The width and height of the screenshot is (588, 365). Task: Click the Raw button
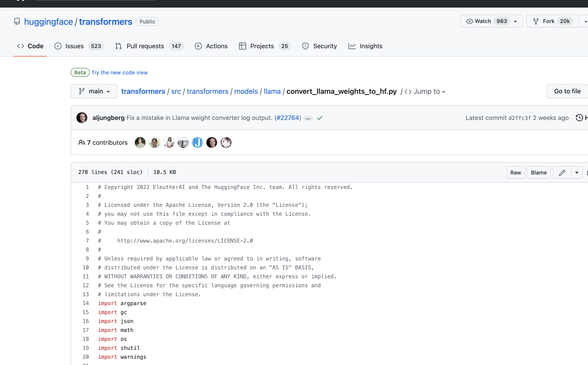coord(515,172)
